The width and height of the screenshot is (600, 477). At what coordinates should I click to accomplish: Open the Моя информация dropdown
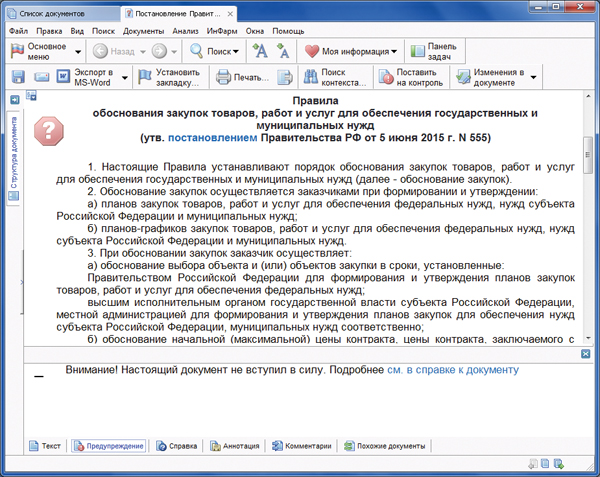(351, 51)
